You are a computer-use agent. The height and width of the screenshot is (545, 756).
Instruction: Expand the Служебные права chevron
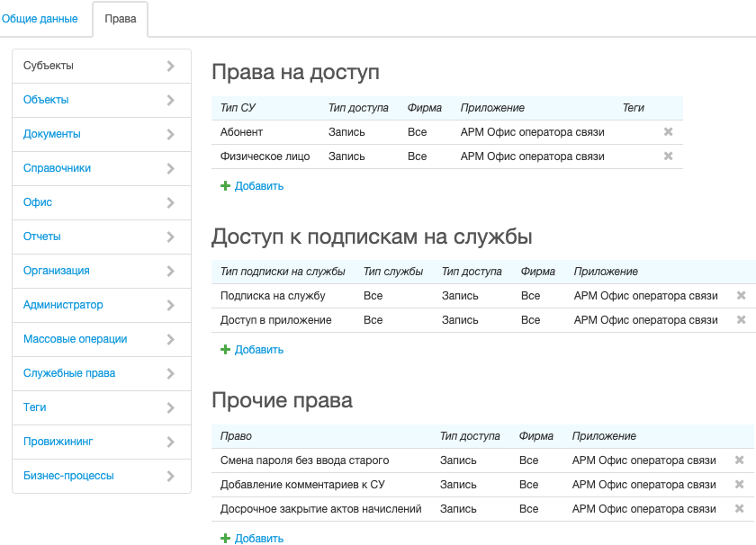coord(171,374)
